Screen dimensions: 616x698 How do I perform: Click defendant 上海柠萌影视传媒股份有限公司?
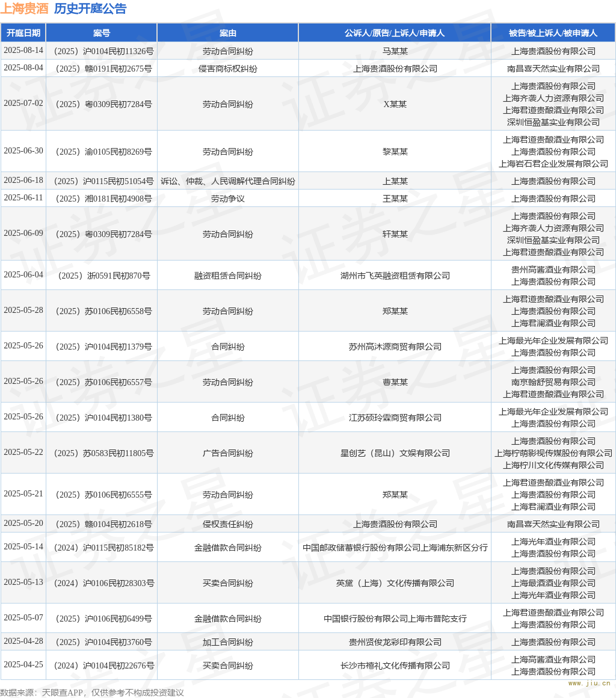coord(553,453)
